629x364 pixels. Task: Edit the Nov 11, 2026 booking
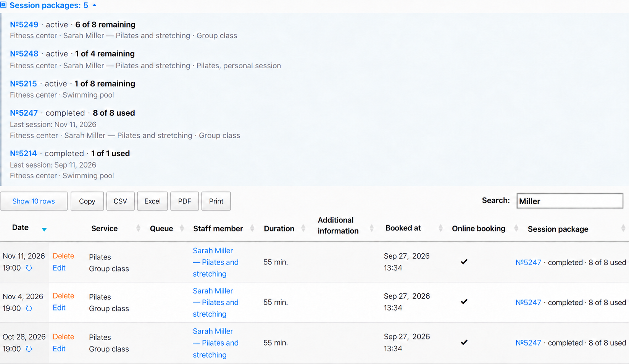(59, 268)
